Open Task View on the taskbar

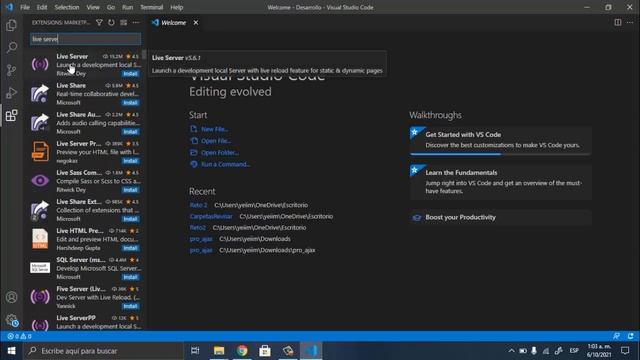coord(195,351)
